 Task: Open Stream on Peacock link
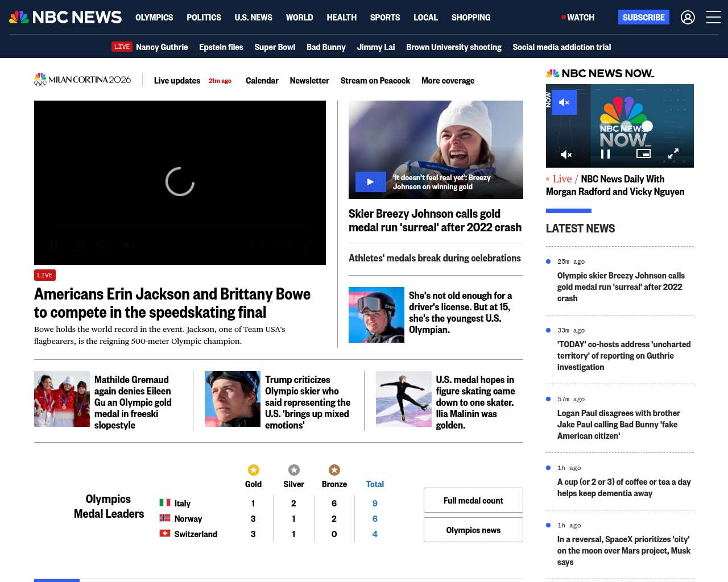point(375,81)
